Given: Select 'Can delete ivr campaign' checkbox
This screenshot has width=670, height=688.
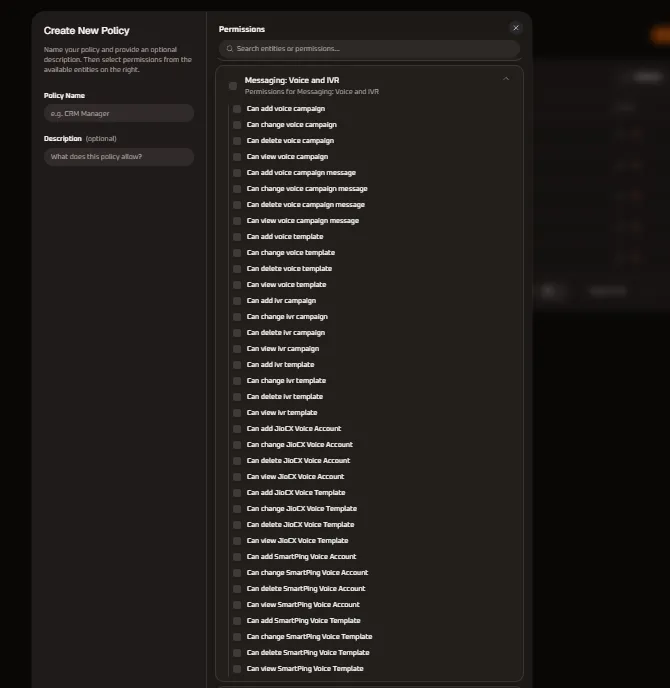Looking at the screenshot, I should click(x=237, y=333).
